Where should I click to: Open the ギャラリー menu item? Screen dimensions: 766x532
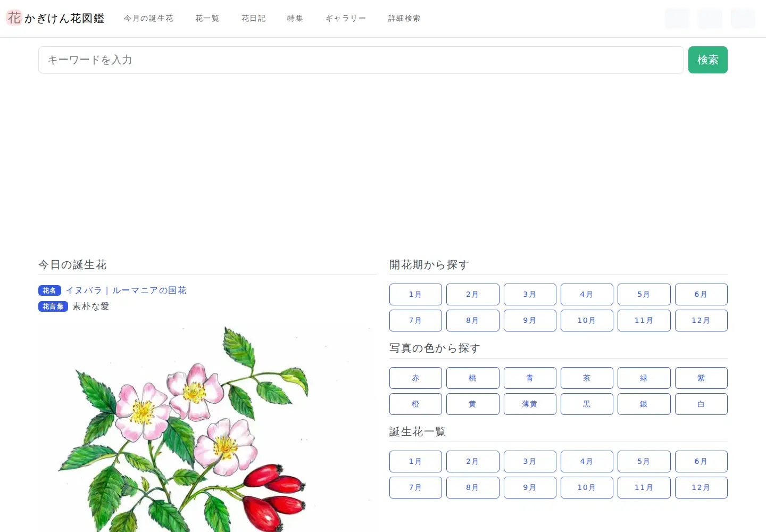[346, 19]
